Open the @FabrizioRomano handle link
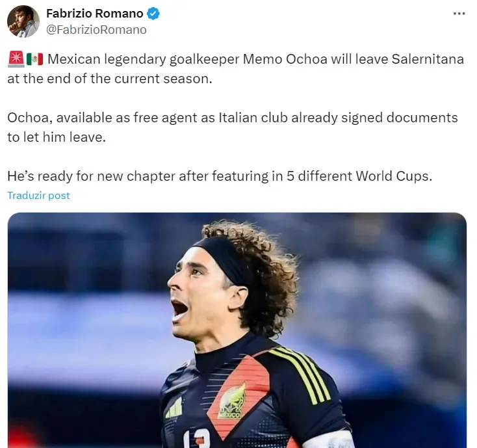This screenshot has height=448, width=477. tap(96, 30)
